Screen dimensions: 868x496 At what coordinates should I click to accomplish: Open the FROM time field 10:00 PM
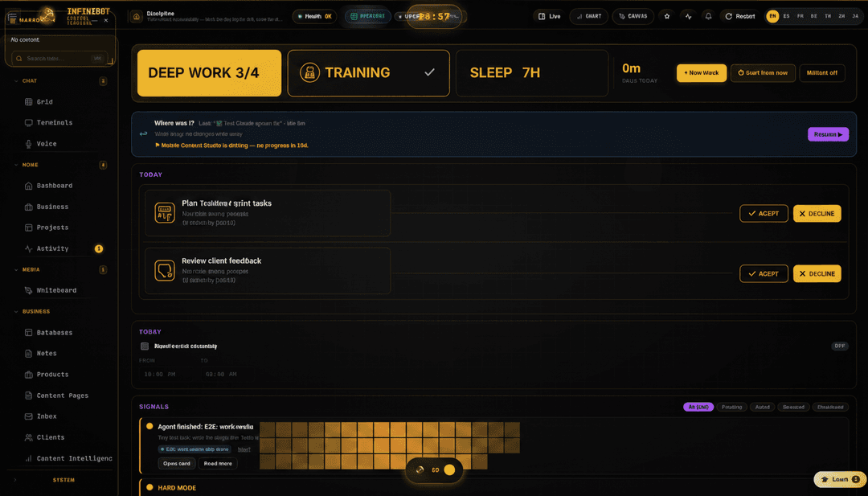pyautogui.click(x=168, y=375)
